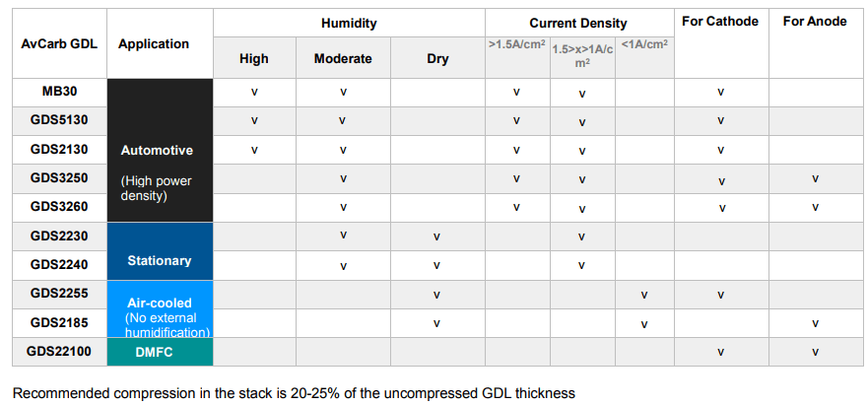Click the Current Density group header
The image size is (868, 405).
(x=577, y=23)
